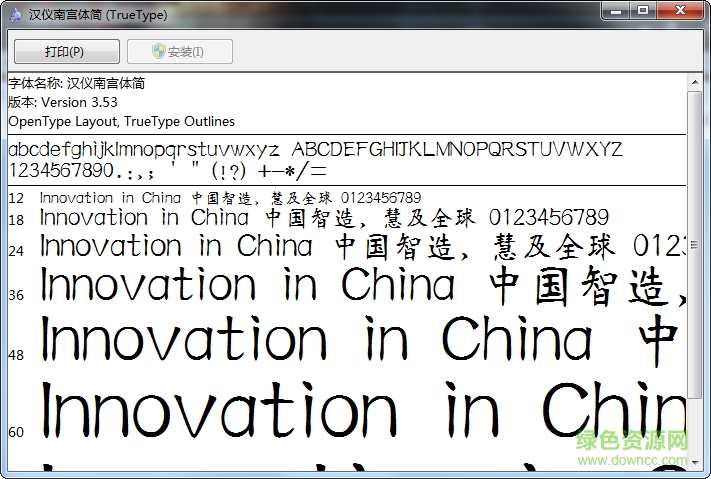Maximize the font viewer window
The image size is (711, 479).
[643, 11]
